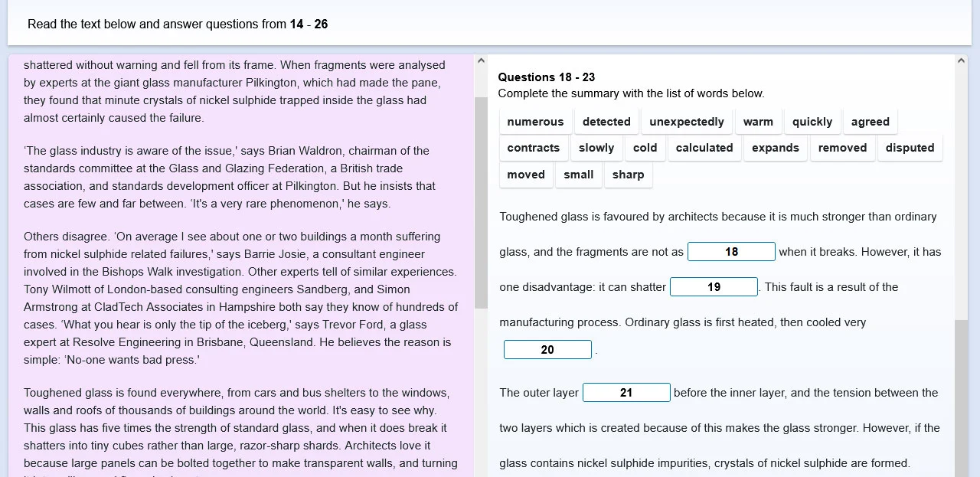Screen dimensions: 980x477
Task: Click the passage panel scroll-up arrow
Action: coord(481,61)
